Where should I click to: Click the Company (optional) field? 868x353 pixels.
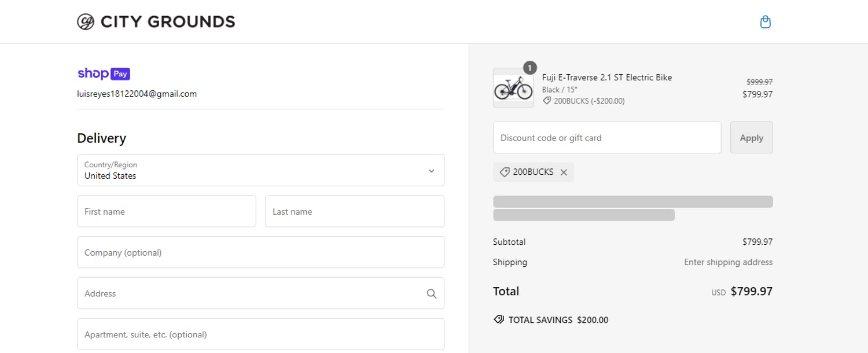260,252
